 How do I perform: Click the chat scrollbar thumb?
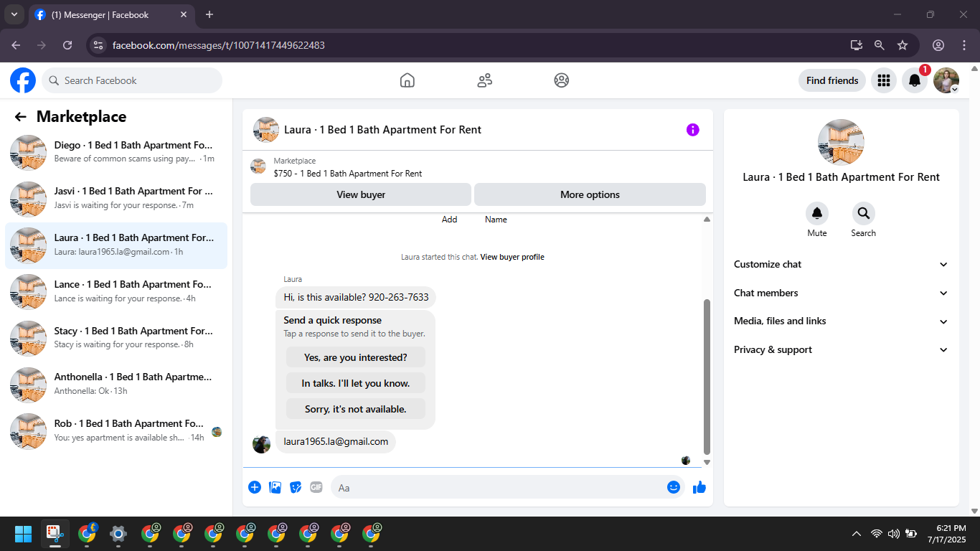point(707,377)
